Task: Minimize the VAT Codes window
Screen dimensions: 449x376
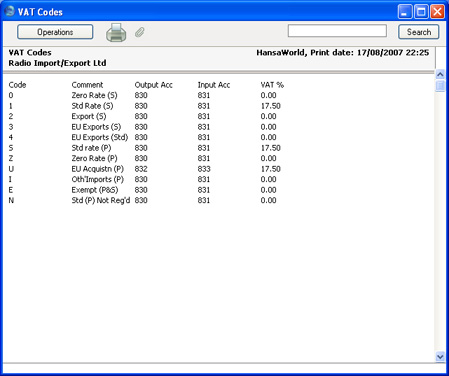Action: (x=405, y=12)
